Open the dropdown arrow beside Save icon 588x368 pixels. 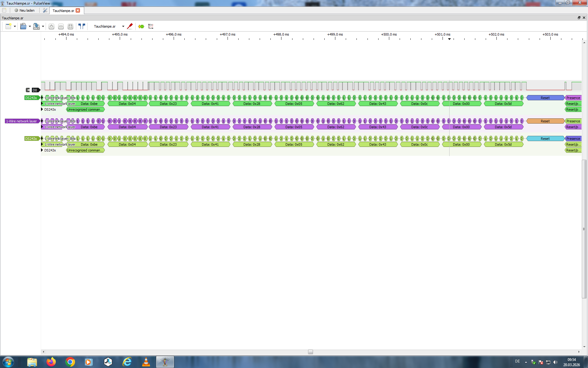click(43, 26)
